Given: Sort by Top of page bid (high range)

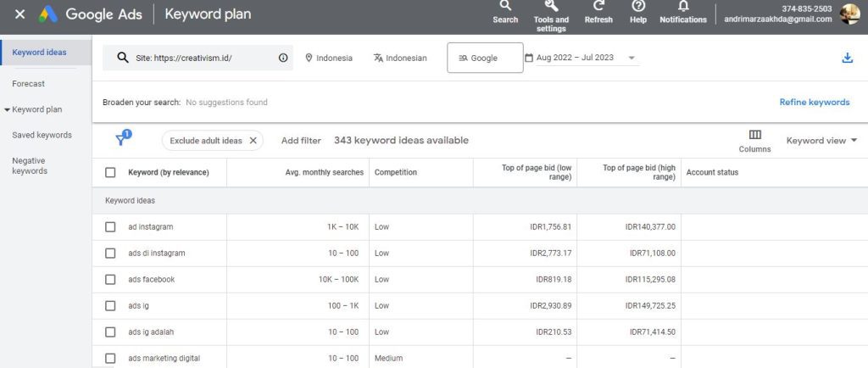Looking at the screenshot, I should click(x=639, y=172).
